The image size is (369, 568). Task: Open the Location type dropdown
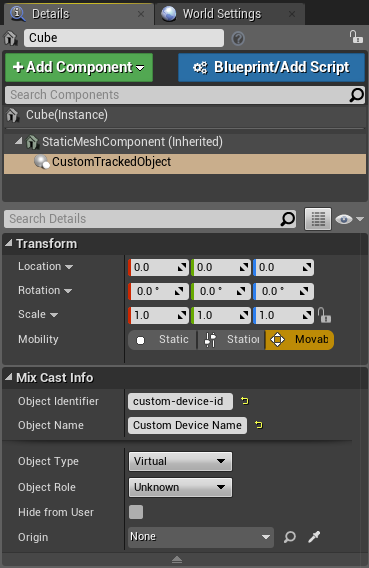pyautogui.click(x=69, y=267)
